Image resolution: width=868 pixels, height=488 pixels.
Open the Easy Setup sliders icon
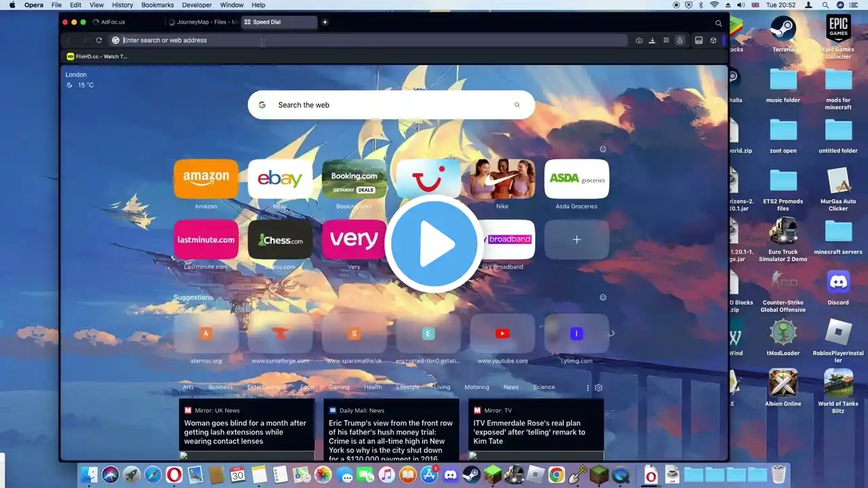click(x=666, y=41)
